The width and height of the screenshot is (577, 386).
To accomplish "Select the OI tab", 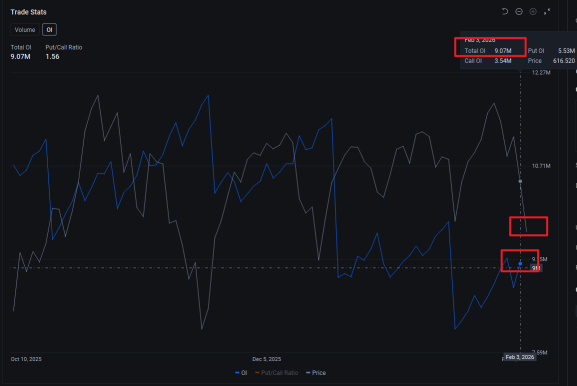I will (x=49, y=30).
